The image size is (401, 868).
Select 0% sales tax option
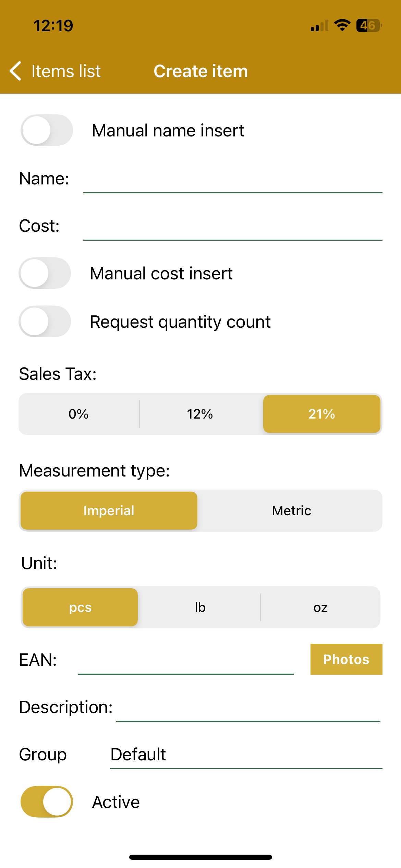tap(79, 414)
